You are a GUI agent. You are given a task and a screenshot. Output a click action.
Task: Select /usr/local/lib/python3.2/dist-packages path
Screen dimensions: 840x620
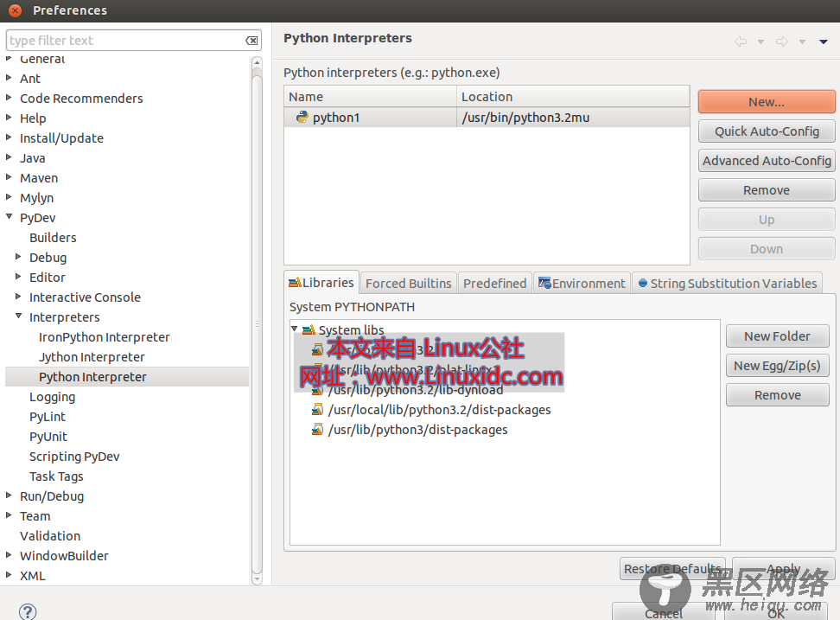439,410
